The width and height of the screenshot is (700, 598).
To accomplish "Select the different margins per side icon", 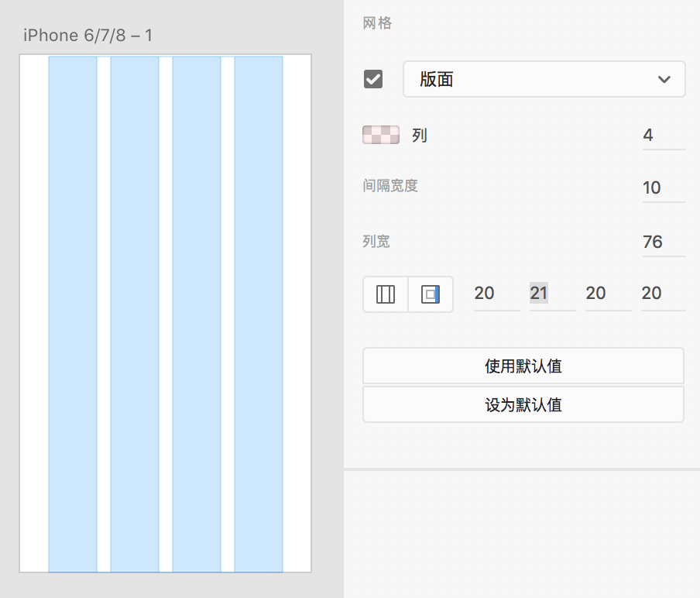I will [430, 294].
